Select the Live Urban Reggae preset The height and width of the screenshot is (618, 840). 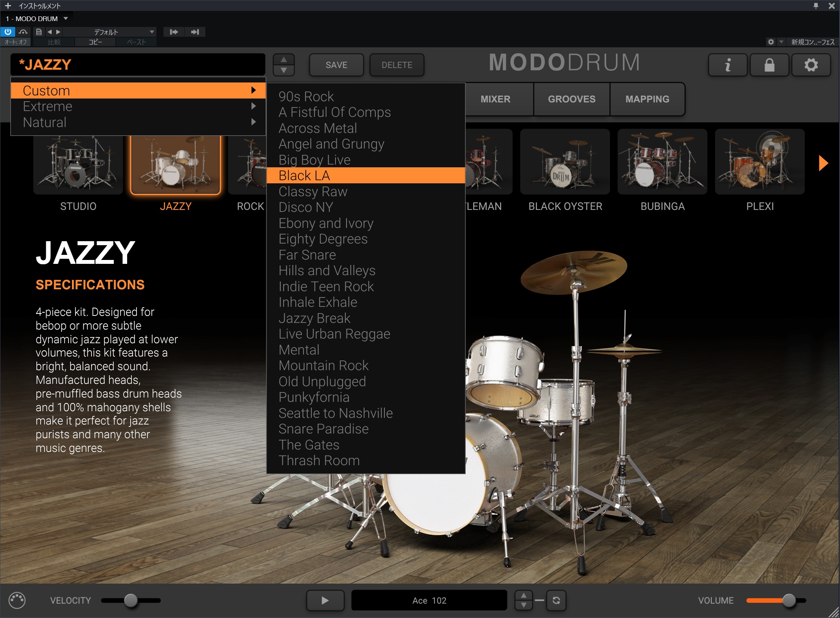click(366, 334)
